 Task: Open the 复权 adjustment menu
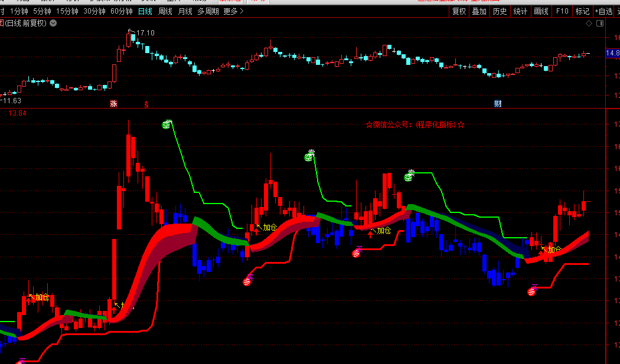pos(459,11)
